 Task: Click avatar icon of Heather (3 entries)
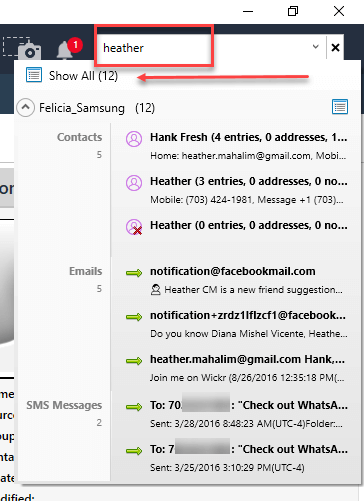pos(134,183)
